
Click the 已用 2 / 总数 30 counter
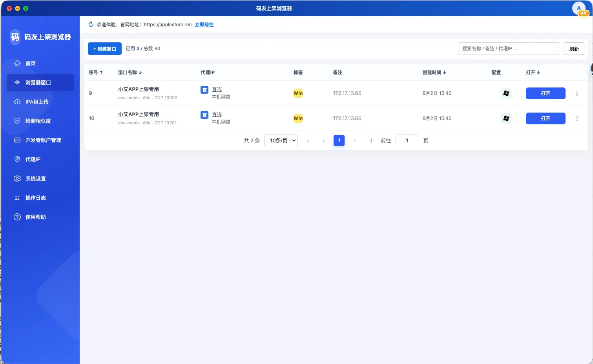coord(143,49)
